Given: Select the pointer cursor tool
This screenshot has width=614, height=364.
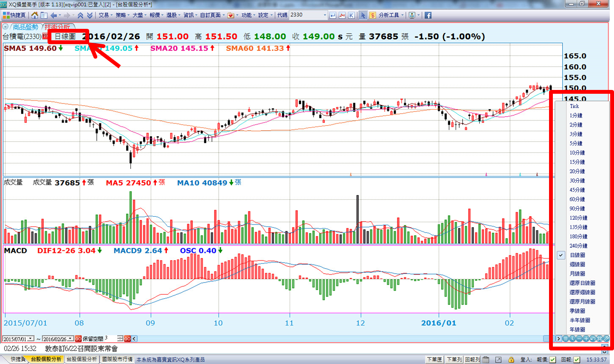Looking at the screenshot, I should click(363, 15).
